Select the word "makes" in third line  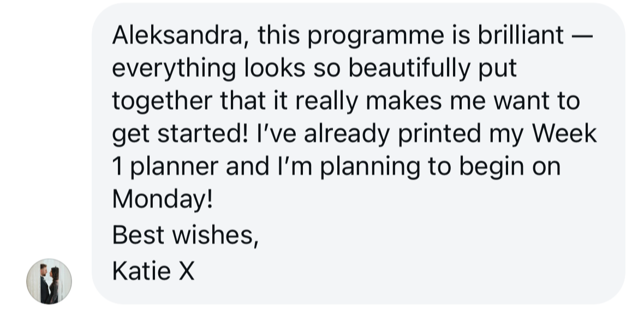404,101
